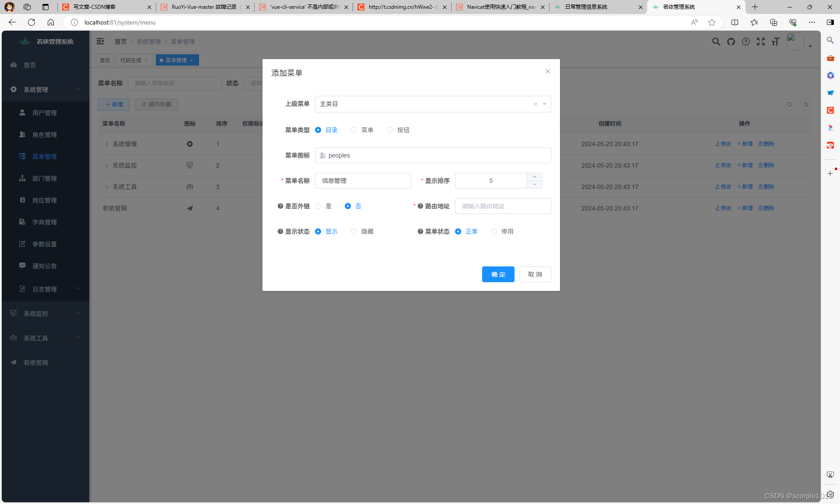Click the show/hide search round icon
The width and height of the screenshot is (840, 504).
789,105
